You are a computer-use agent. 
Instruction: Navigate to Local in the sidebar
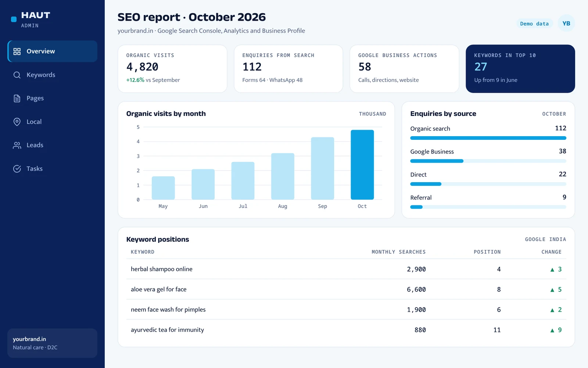pos(52,122)
